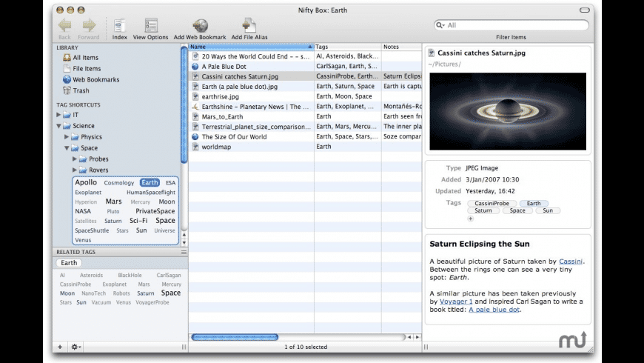Click Add File Alias icon
Screen dimensions: 644x363
(x=249, y=25)
